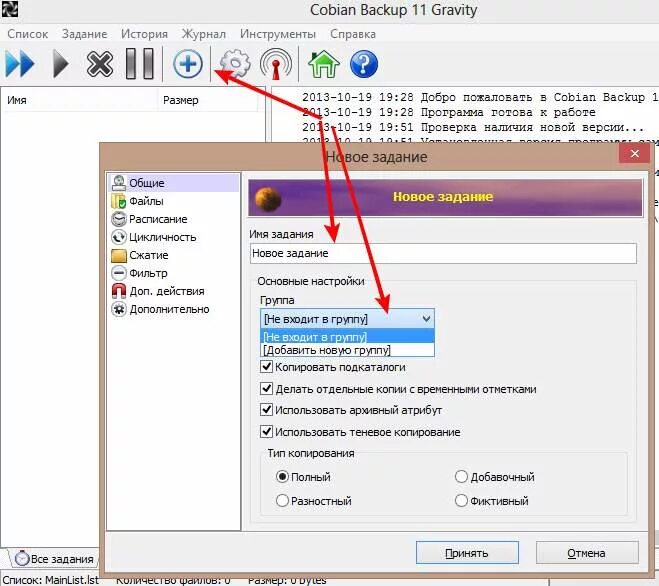Screen dimensions: 659x586
Task: Click the Cobian Backup app icon in title bar
Action: (x=9, y=8)
